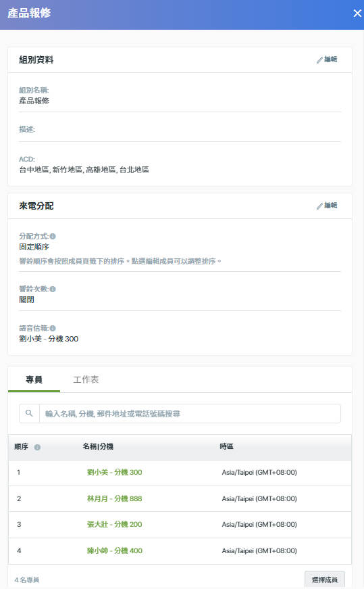Open 張大壯 - 分機 200 member link
The width and height of the screenshot is (364, 589).
[114, 524]
